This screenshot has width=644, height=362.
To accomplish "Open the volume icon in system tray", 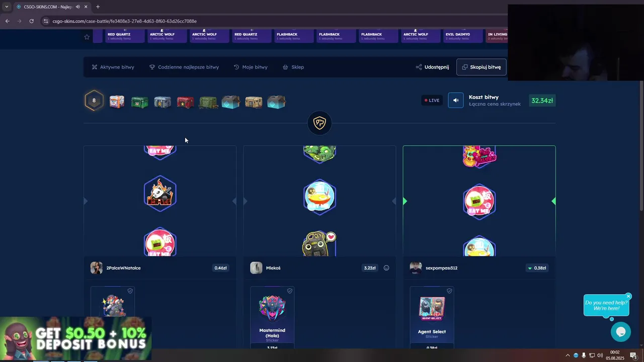I will pyautogui.click(x=600, y=355).
